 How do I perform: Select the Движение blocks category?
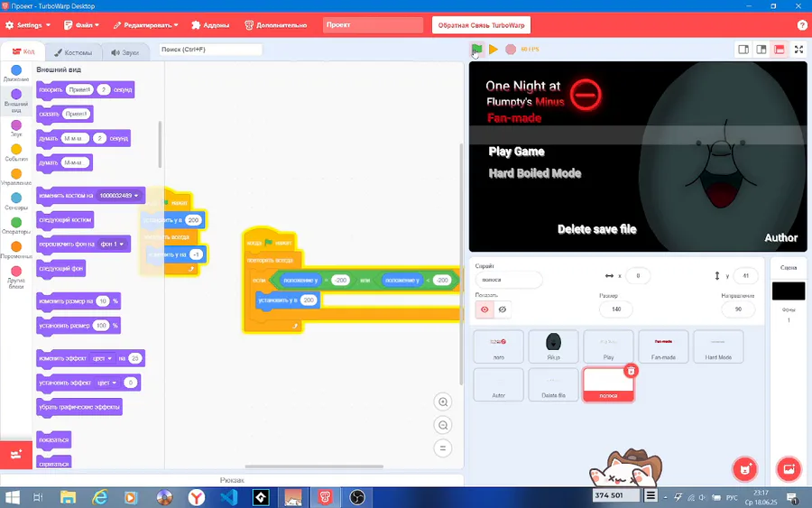click(16, 73)
